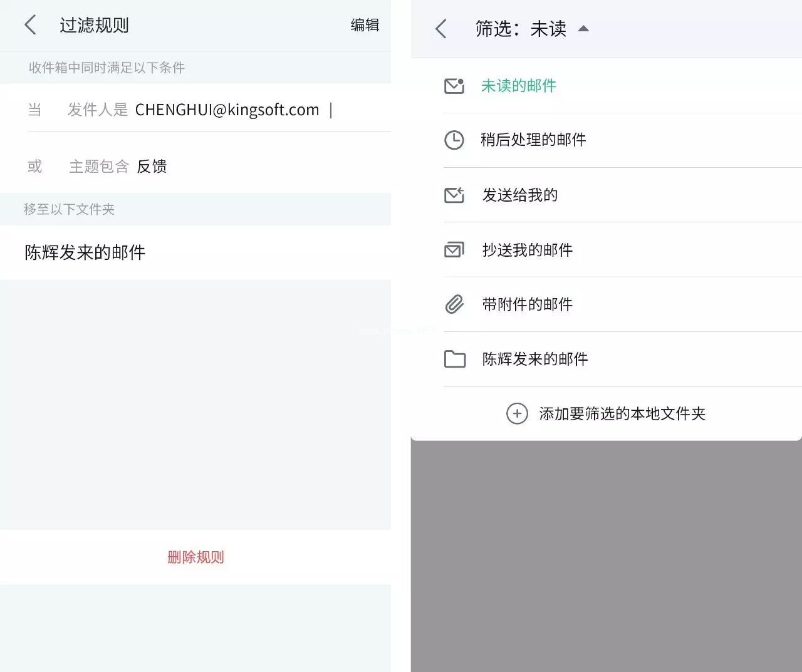
Task: Tap 编辑 to edit the rule
Action: pos(365,25)
